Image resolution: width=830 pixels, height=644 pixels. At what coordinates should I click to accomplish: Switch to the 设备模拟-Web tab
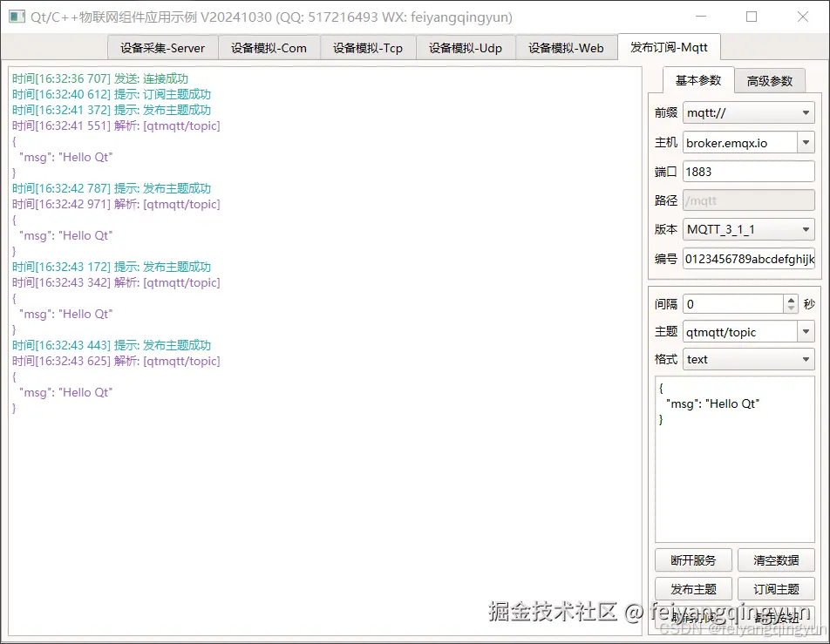[566, 48]
